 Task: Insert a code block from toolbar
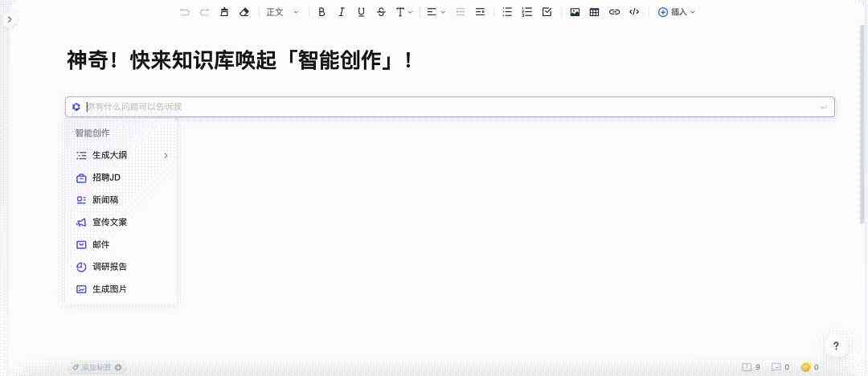634,11
